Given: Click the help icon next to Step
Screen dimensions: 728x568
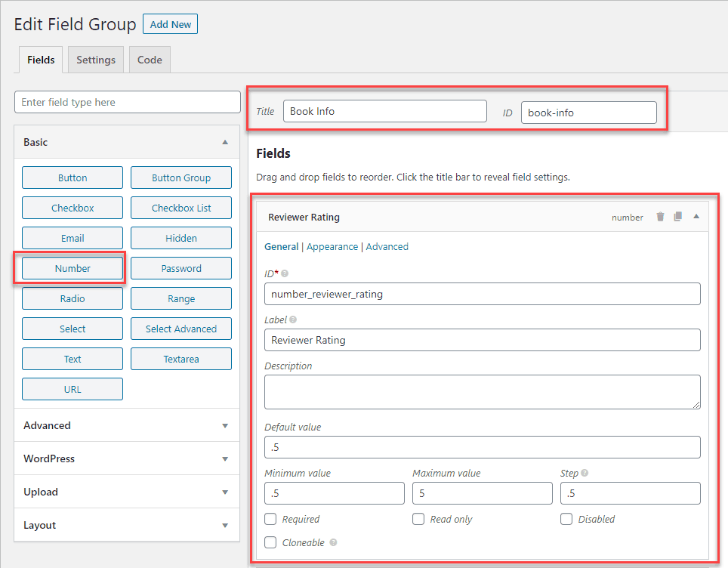Looking at the screenshot, I should click(585, 474).
